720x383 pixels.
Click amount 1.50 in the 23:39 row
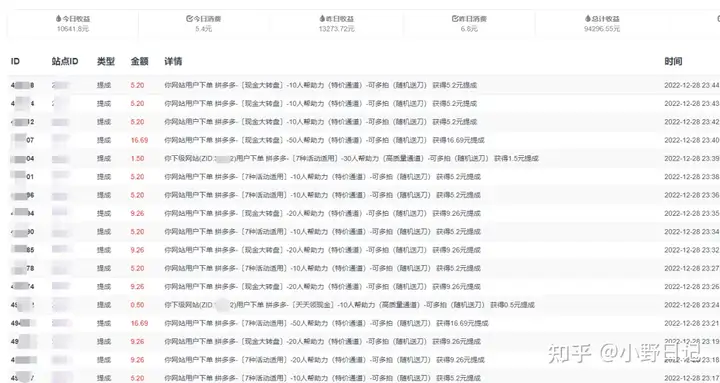(137, 159)
